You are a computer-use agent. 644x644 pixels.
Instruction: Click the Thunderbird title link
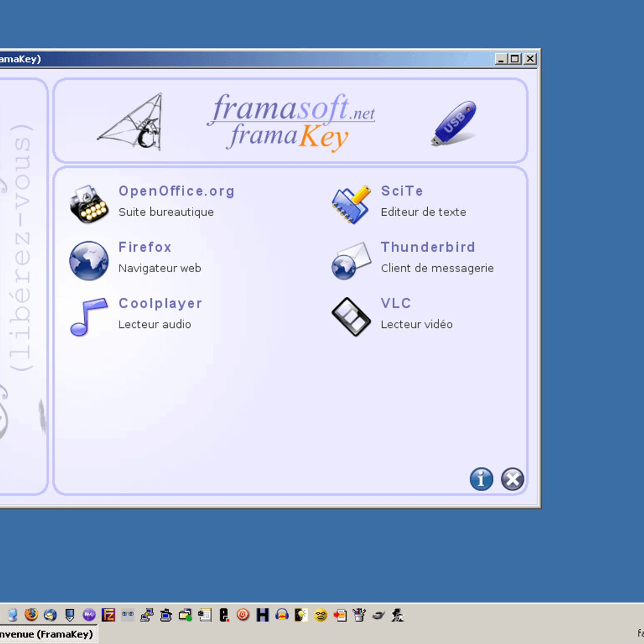pos(428,247)
